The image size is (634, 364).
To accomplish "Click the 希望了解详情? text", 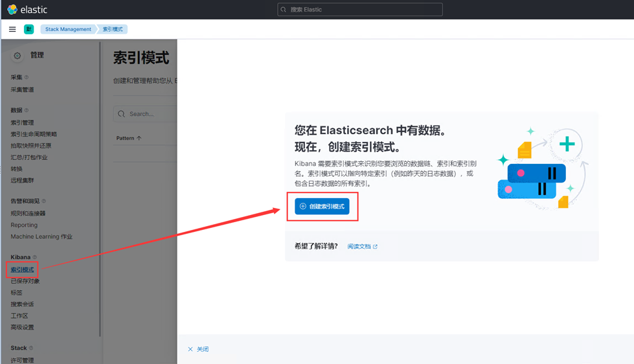I will click(316, 246).
